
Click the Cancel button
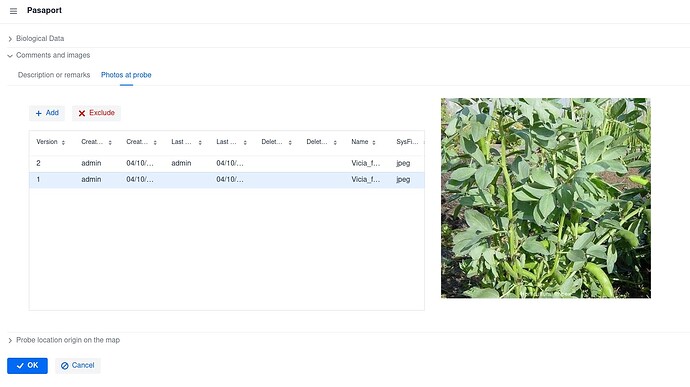pyautogui.click(x=77, y=365)
